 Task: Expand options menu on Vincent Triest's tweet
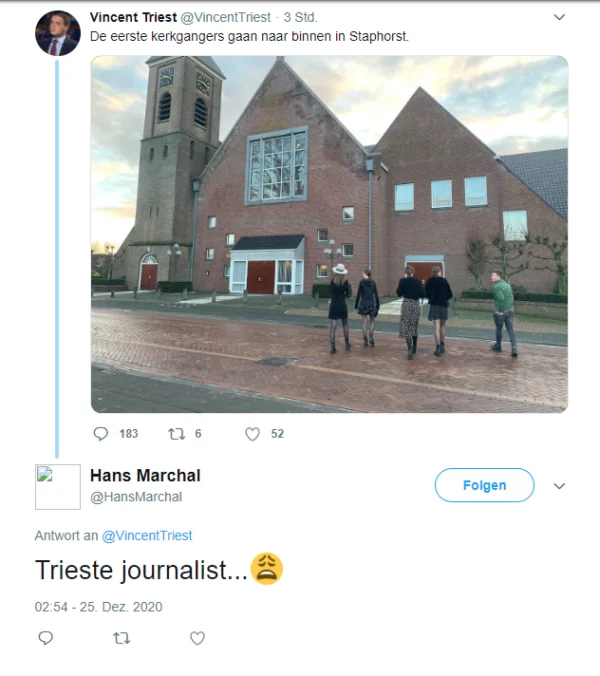coord(559,18)
